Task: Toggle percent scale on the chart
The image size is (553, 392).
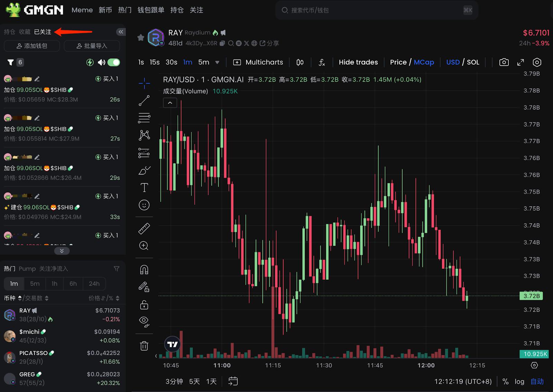Action: click(505, 382)
